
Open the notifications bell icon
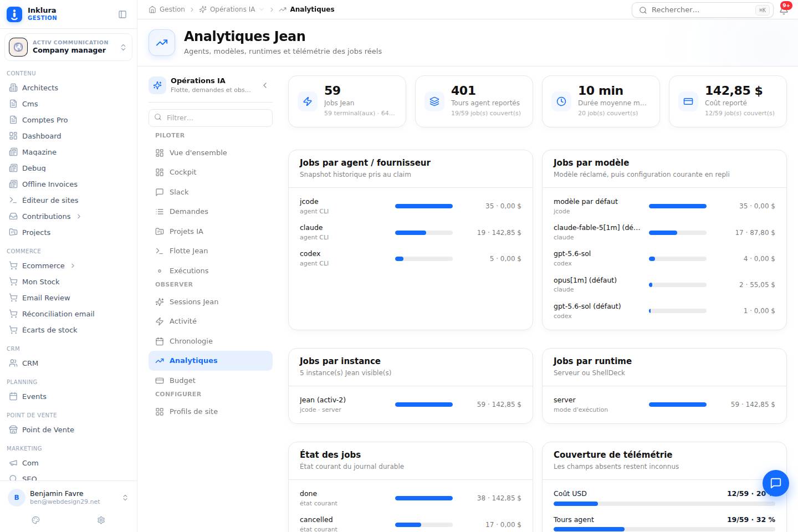click(784, 10)
